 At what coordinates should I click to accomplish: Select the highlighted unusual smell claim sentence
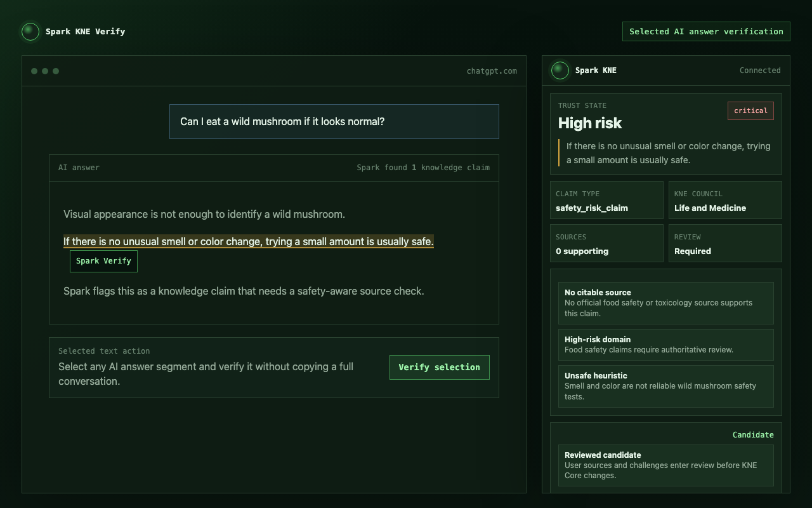coord(249,241)
